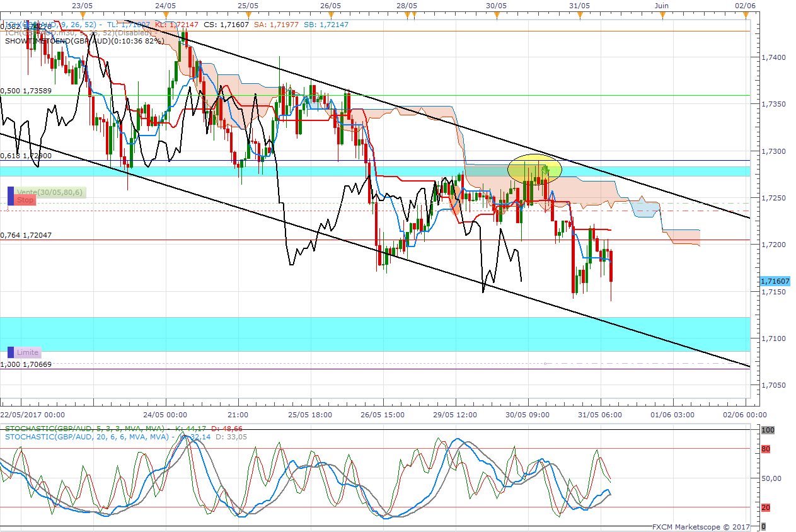Click the orange marker under 26/05
Screen dimensions: 796x532
330,14
